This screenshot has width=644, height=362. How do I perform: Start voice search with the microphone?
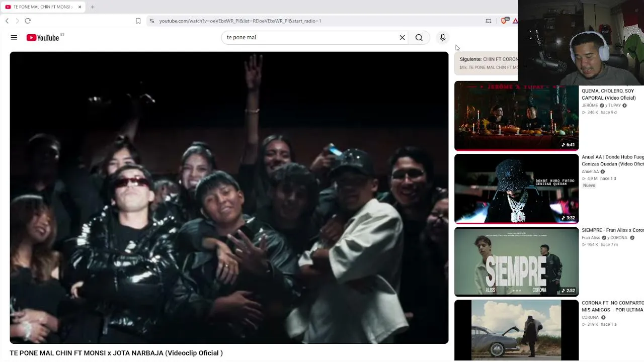pyautogui.click(x=443, y=38)
